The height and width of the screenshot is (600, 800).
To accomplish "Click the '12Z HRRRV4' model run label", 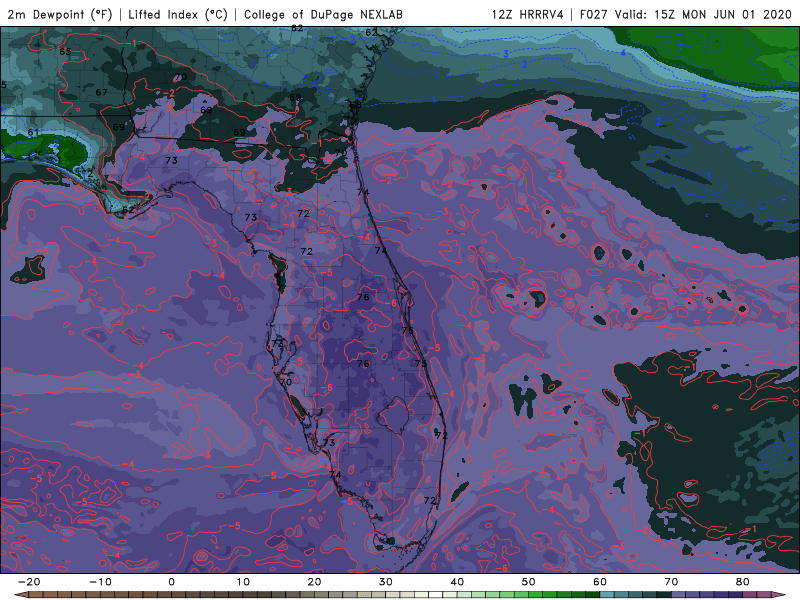I will [528, 14].
